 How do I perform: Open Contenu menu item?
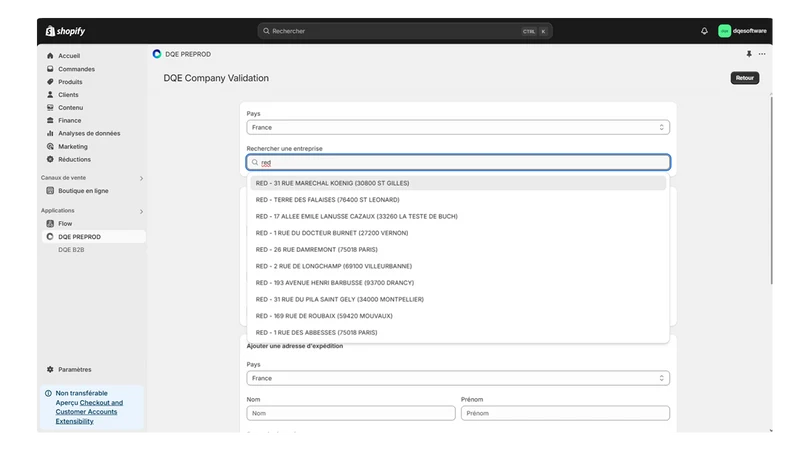tap(70, 108)
